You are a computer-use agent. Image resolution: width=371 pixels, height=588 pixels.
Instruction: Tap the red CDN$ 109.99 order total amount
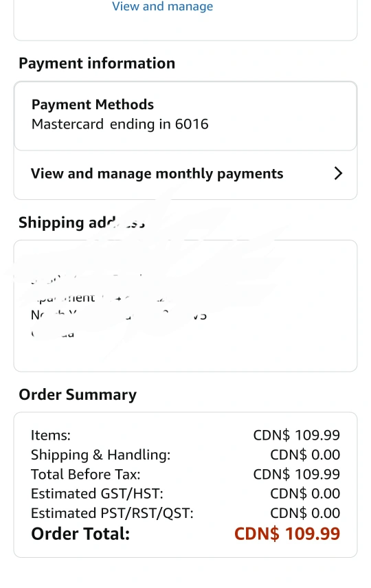pos(287,534)
